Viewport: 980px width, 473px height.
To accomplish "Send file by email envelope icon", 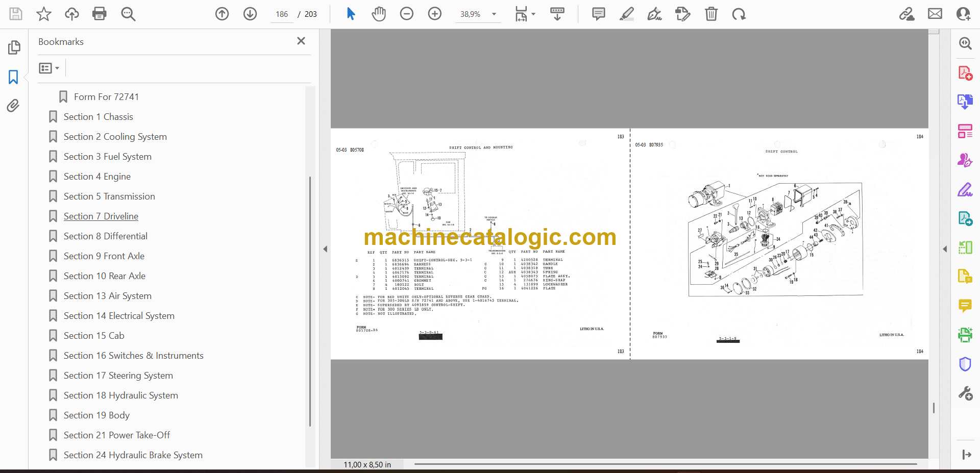I will [935, 14].
